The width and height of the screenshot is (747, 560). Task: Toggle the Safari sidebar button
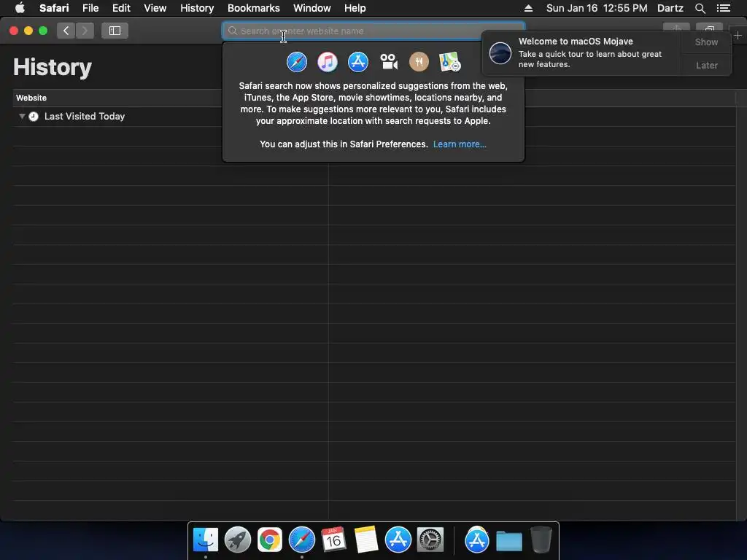pyautogui.click(x=115, y=31)
